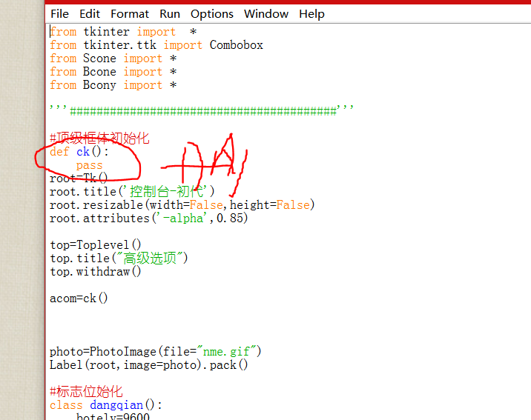
Task: Click the 'top.withdraw()' line
Action: pyautogui.click(x=95, y=272)
